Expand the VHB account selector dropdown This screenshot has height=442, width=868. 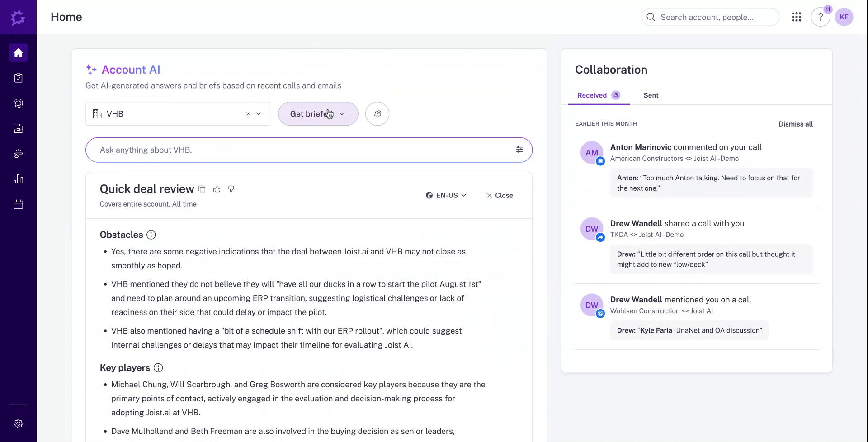click(x=259, y=114)
